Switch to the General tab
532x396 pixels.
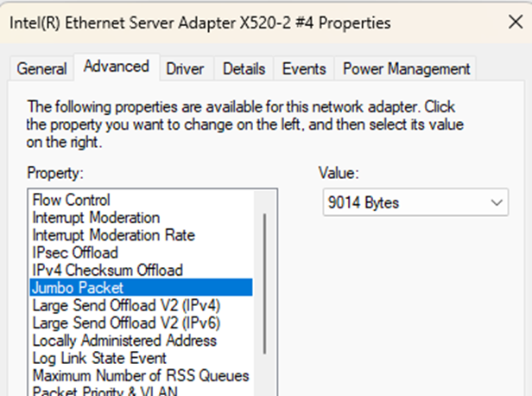[41, 68]
